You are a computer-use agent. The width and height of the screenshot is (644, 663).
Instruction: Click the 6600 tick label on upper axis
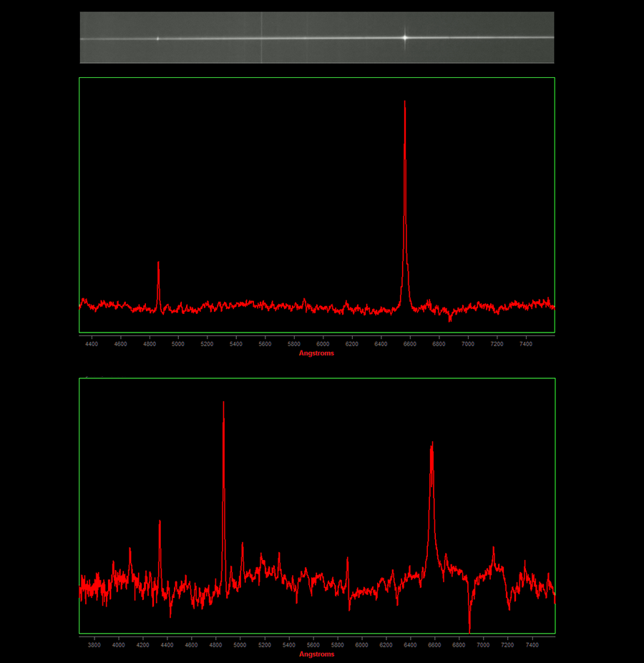pos(409,344)
